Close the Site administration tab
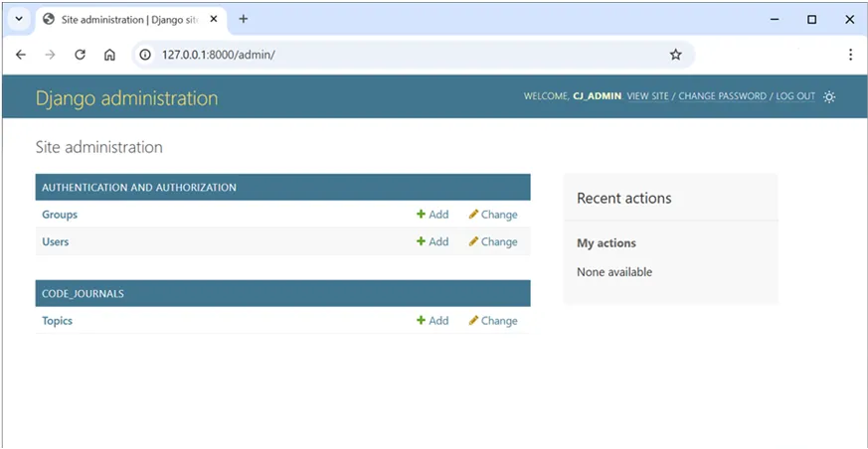868x449 pixels. click(x=214, y=19)
